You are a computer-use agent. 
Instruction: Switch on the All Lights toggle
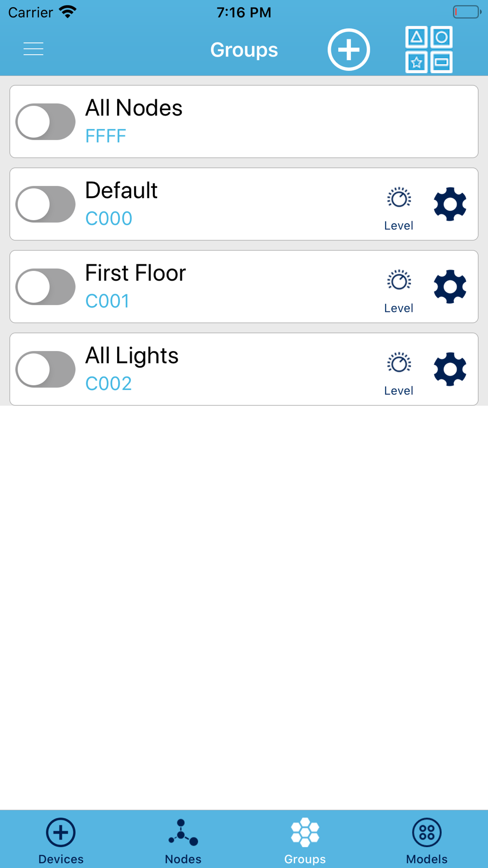pyautogui.click(x=45, y=369)
